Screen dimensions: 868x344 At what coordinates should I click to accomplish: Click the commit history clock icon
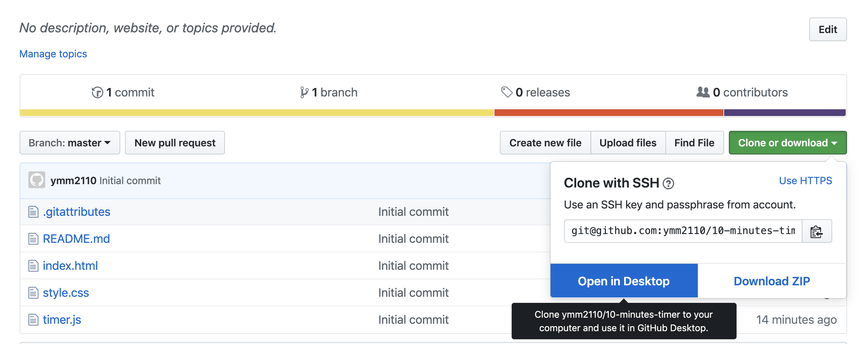click(x=97, y=92)
